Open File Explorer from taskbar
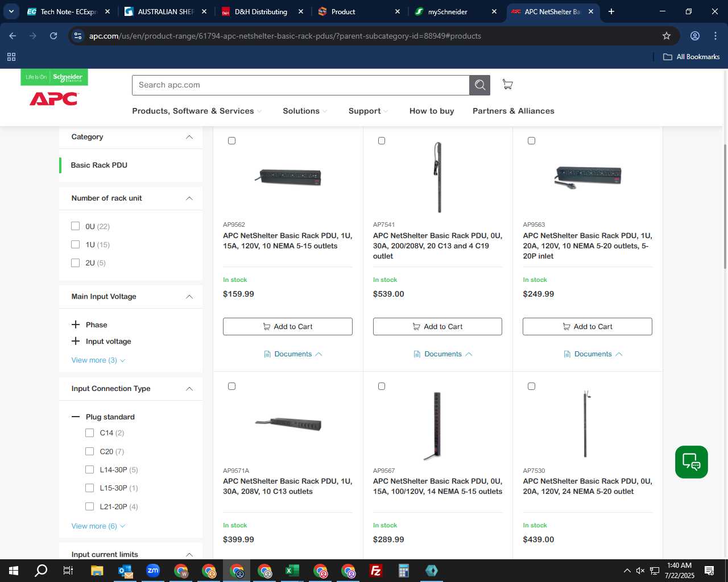This screenshot has width=728, height=582. coord(97,571)
